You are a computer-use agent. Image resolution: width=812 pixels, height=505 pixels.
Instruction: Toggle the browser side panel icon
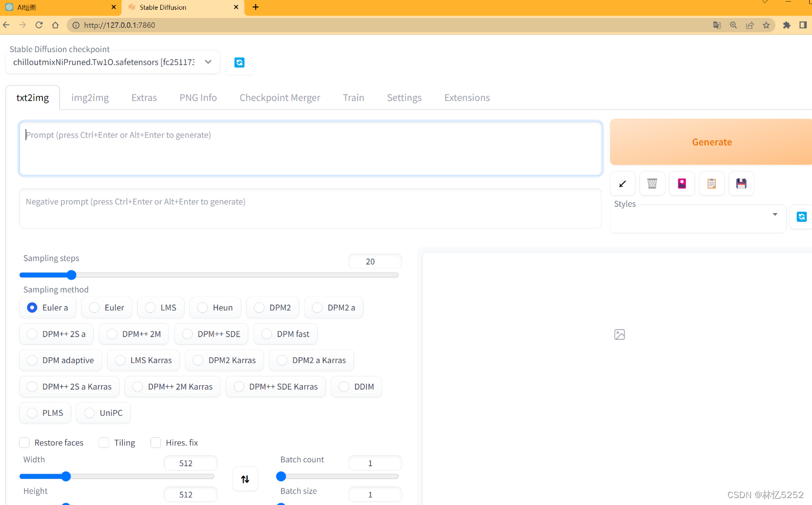coord(803,25)
